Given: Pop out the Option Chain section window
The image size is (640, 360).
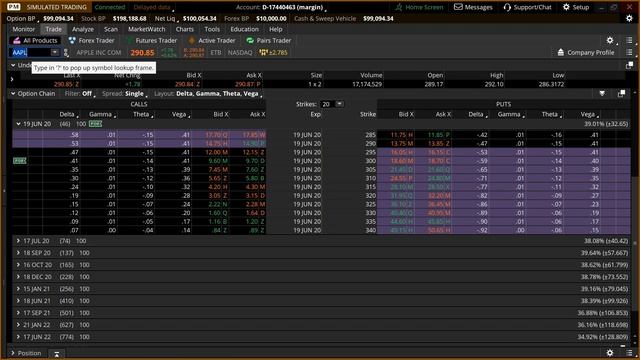Looking at the screenshot, I should point(621,94).
